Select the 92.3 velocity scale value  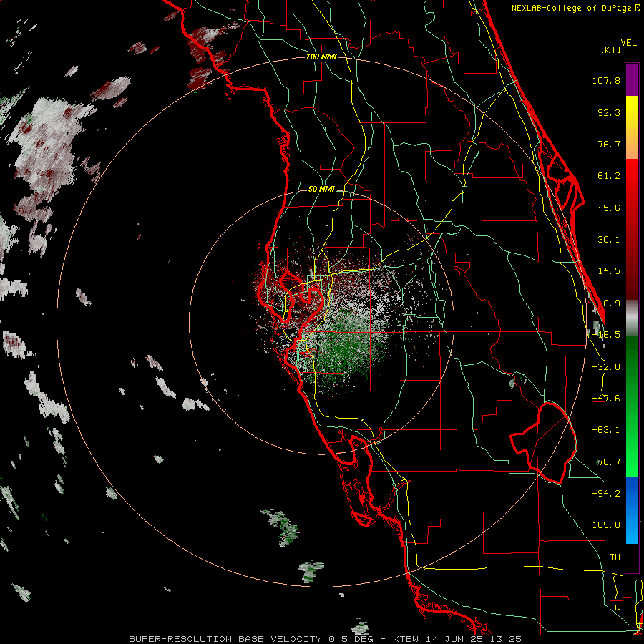(609, 112)
